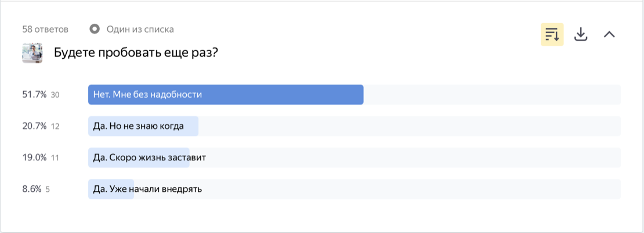Click the 19.0% percentage value

34,157
